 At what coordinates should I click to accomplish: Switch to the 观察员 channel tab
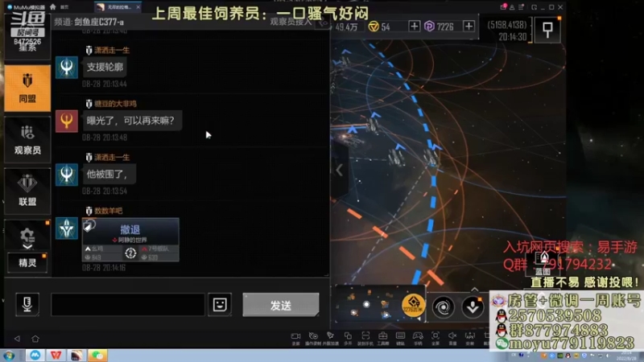[x=27, y=140]
